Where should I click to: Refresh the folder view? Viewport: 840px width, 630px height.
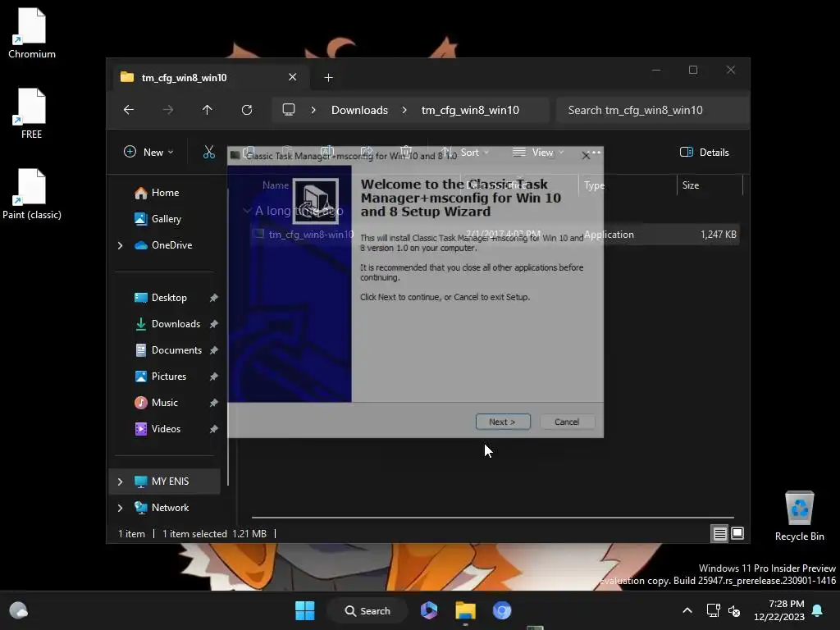click(x=246, y=110)
